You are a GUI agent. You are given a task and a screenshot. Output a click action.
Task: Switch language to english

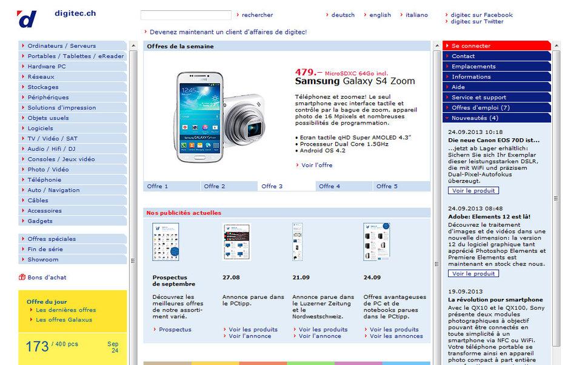380,15
